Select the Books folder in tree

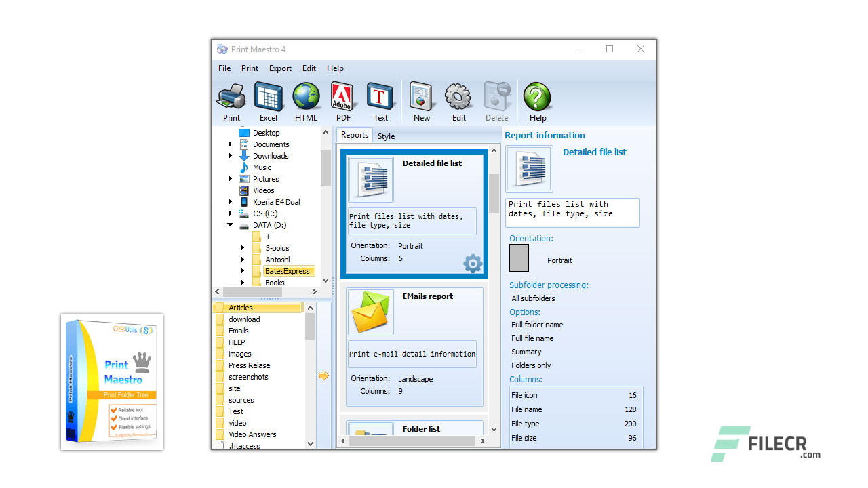(x=275, y=283)
